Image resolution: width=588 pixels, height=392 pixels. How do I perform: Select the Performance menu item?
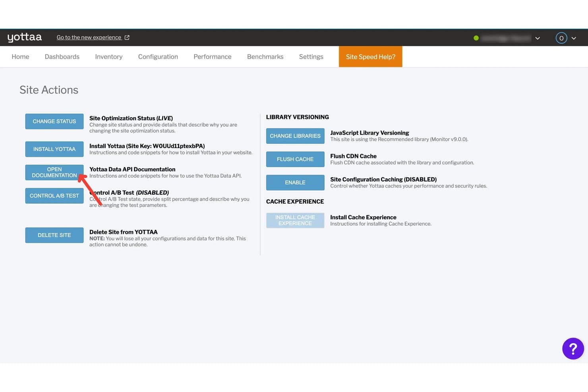(213, 57)
